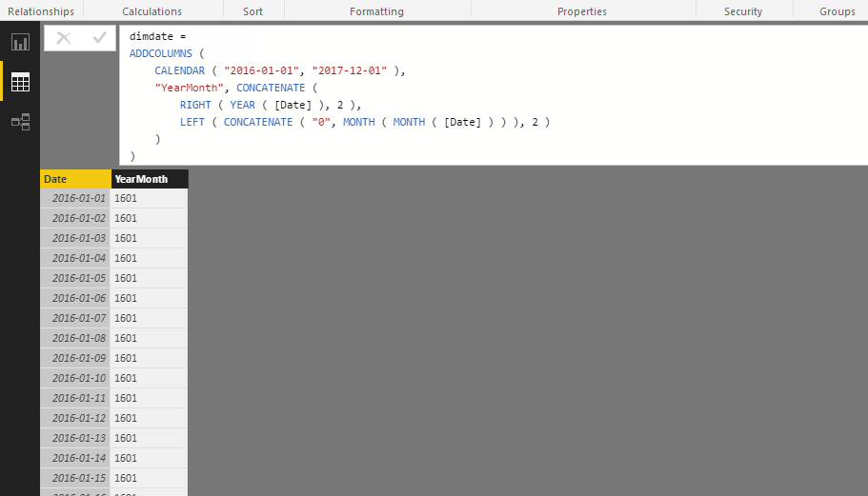Open the Formatting ribbon group
The height and width of the screenshot is (496, 868).
[376, 11]
